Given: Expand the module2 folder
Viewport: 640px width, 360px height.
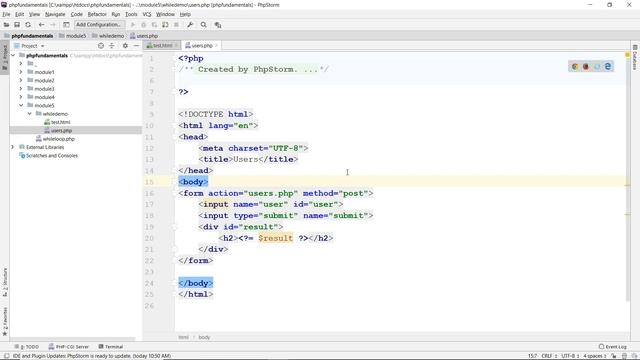Looking at the screenshot, I should click(21, 80).
